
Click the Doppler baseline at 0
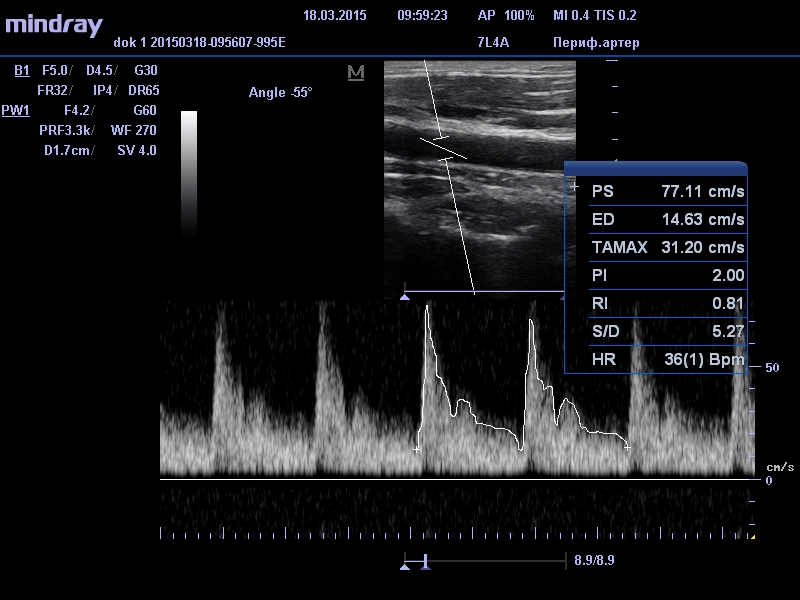(460, 480)
